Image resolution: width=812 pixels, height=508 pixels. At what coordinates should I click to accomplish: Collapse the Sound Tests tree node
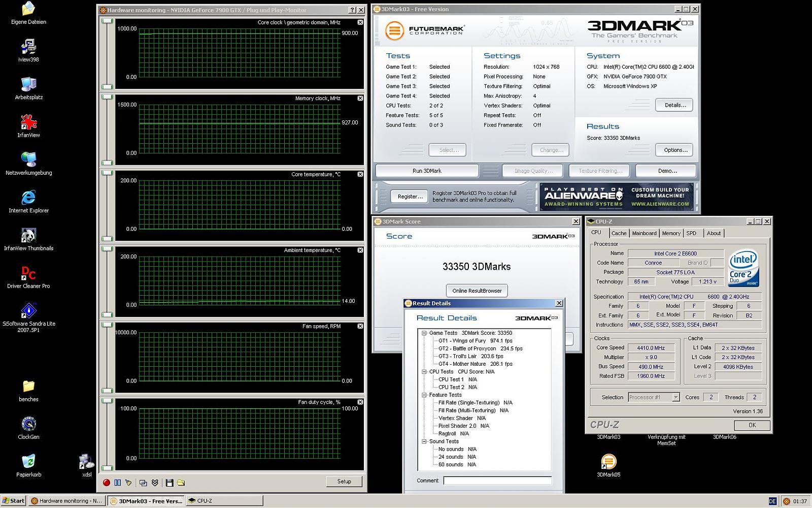point(424,441)
